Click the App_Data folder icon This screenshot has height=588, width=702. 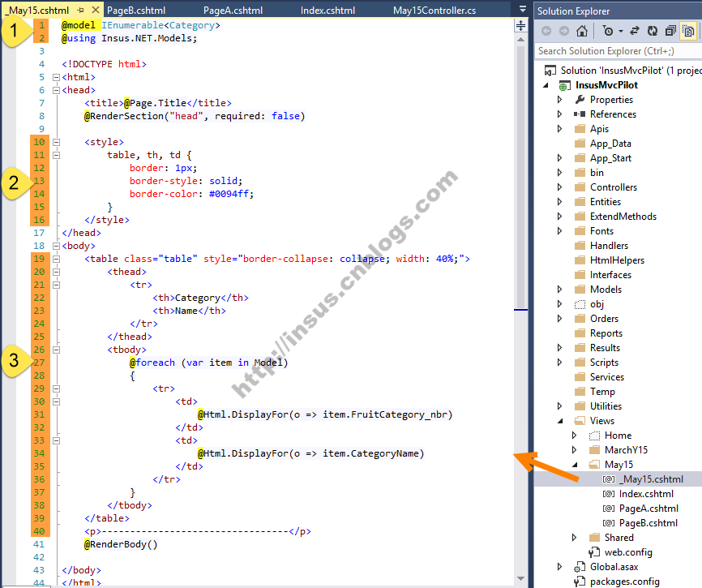580,144
